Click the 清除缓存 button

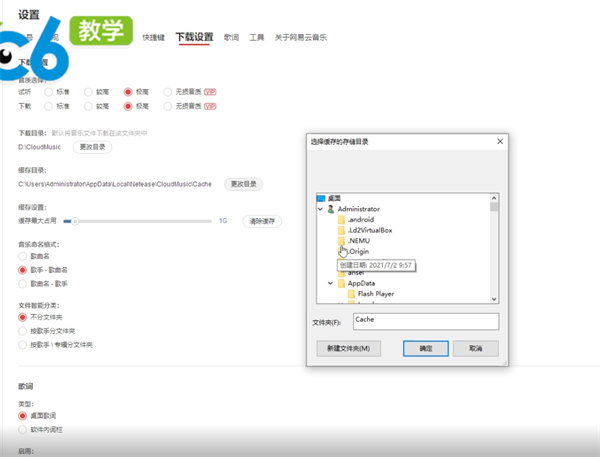pos(262,221)
